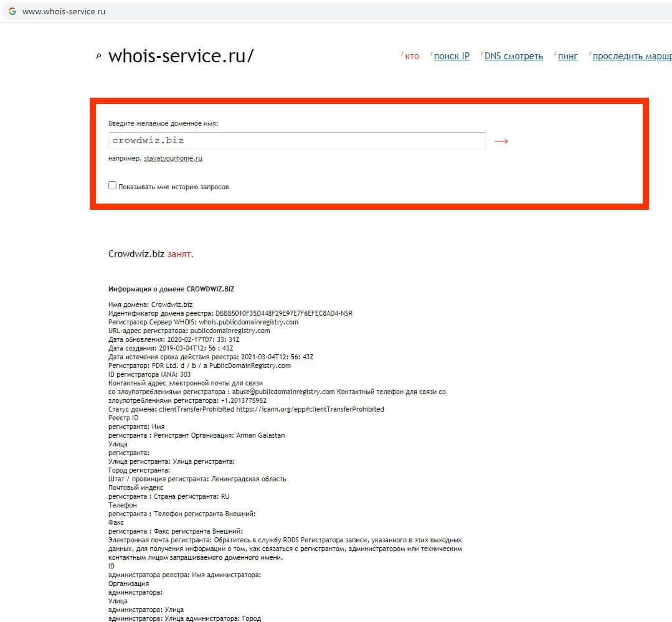Click 'Введите желаемое доменное имя:' label
672x622 pixels.
[x=163, y=123]
